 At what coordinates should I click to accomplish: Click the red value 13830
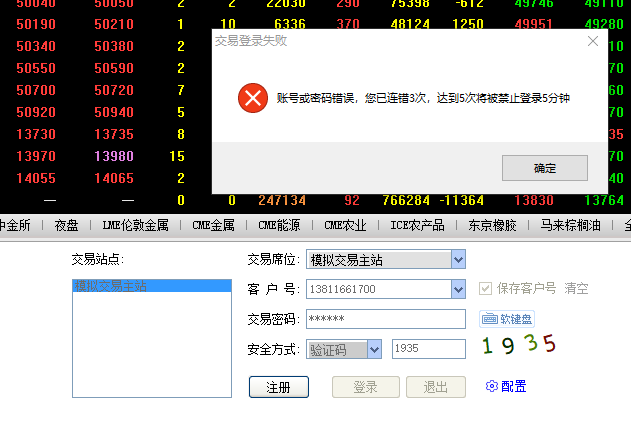(534, 200)
